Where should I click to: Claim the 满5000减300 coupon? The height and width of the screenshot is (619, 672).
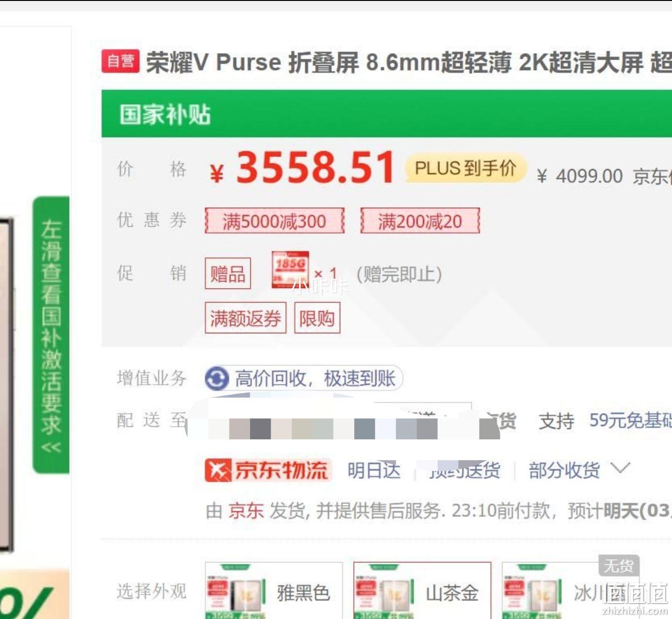point(274,221)
